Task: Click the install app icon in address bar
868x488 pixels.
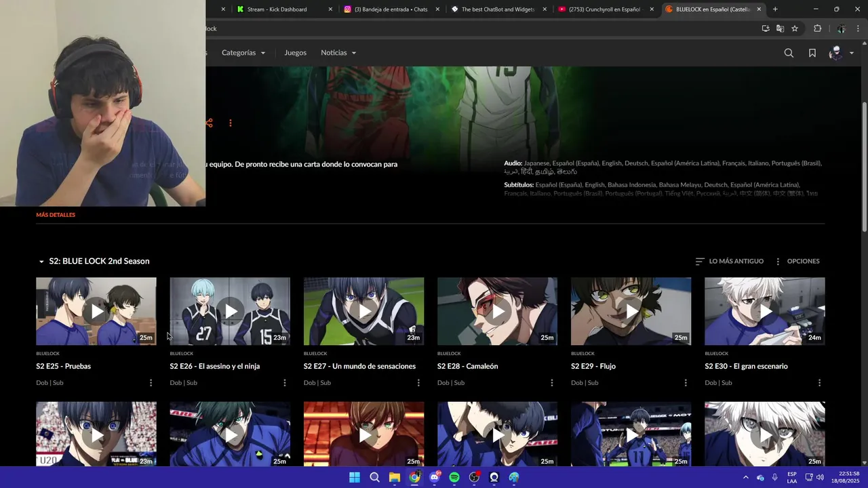Action: (x=766, y=28)
